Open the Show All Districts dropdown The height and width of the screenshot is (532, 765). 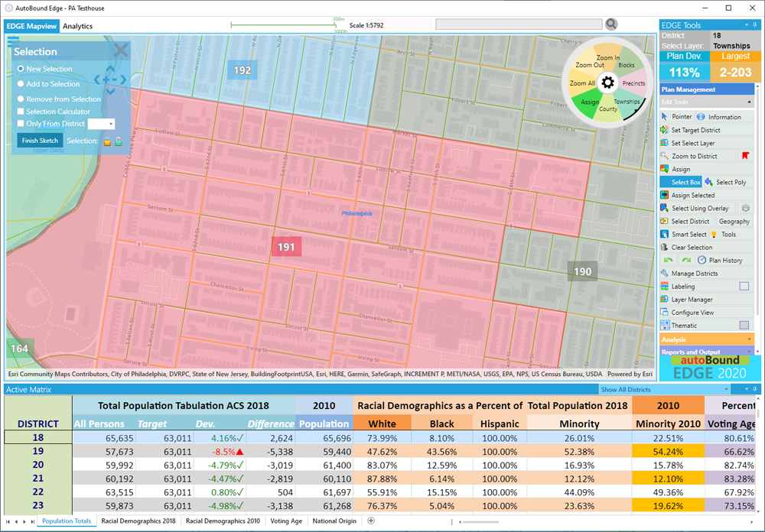pos(664,390)
